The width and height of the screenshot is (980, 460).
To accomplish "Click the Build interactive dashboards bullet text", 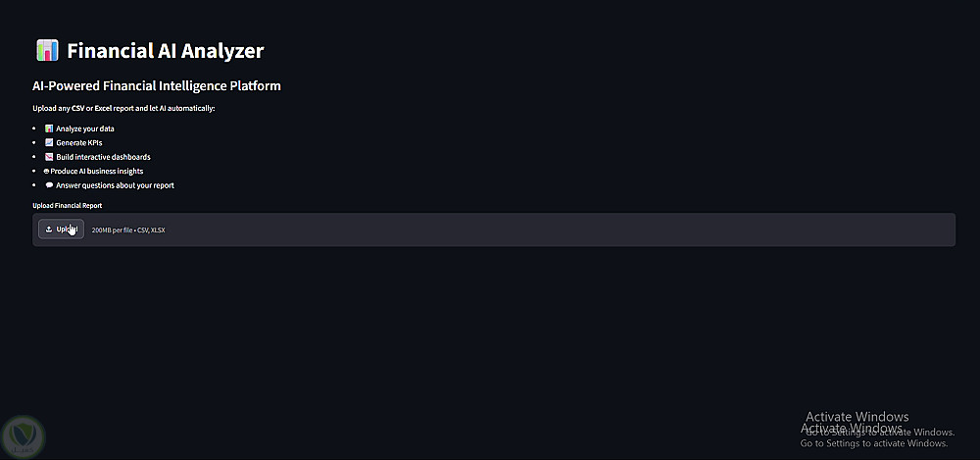I will tap(103, 157).
